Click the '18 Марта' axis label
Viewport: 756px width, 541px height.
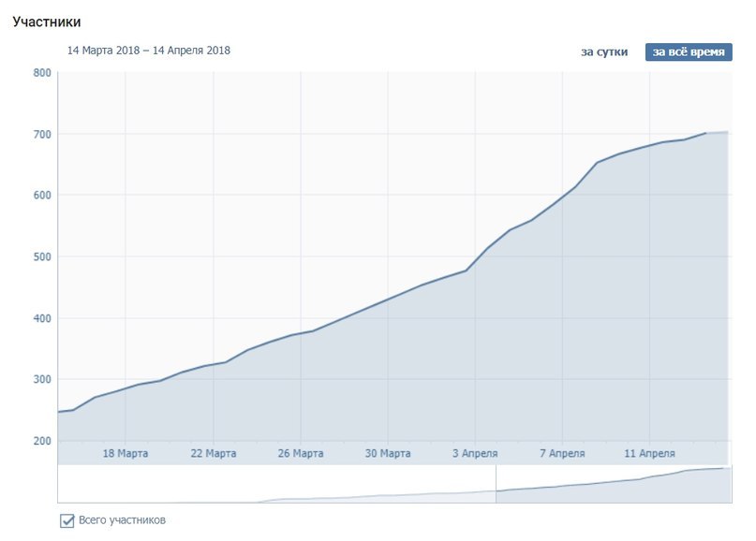pyautogui.click(x=126, y=453)
